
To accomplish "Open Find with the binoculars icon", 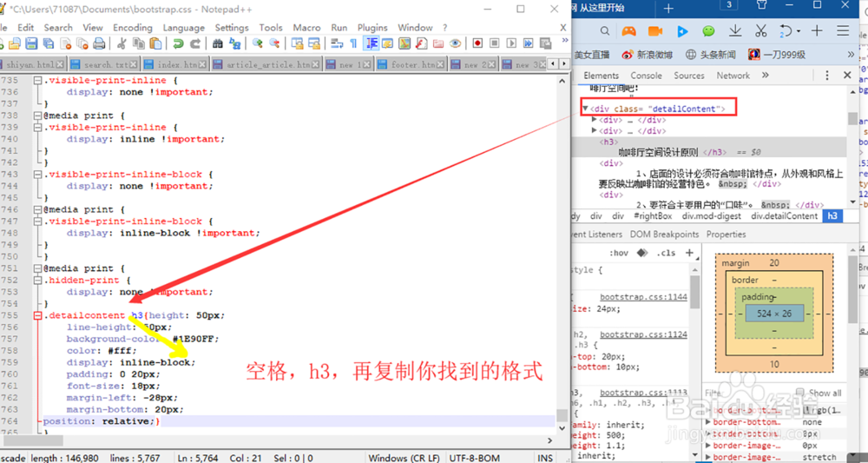I will click(218, 43).
